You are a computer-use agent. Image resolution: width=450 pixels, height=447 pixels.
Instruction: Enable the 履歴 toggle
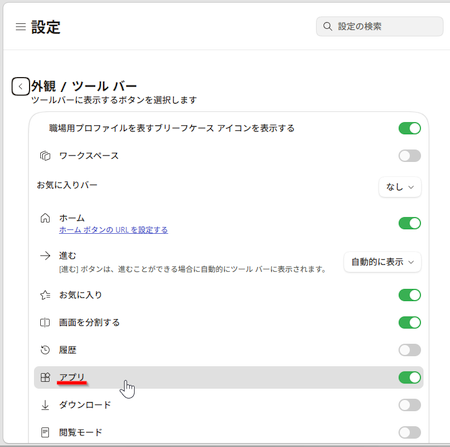[410, 350]
